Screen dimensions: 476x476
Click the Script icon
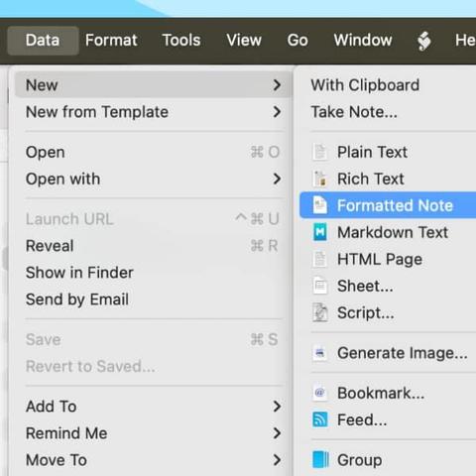(319, 312)
